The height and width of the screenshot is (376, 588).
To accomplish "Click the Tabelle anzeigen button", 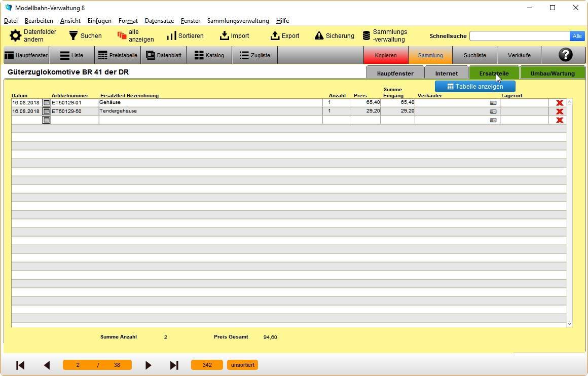I will coord(475,87).
